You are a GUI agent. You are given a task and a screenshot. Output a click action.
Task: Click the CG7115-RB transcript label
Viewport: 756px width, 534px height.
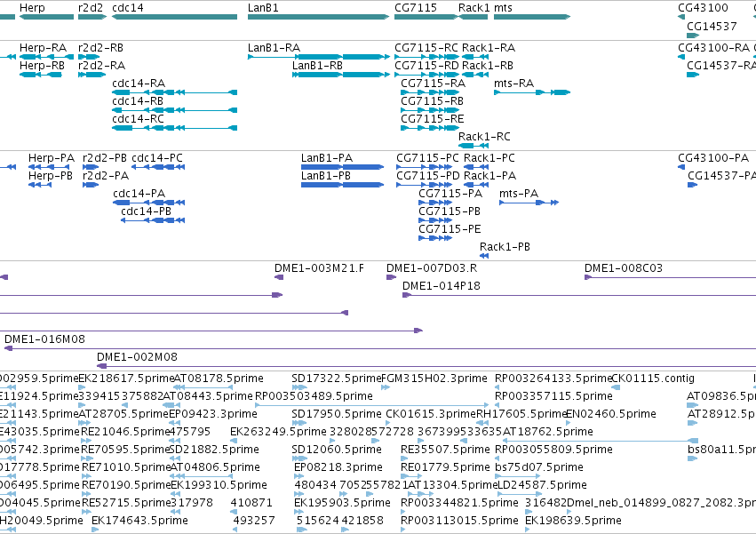[432, 100]
